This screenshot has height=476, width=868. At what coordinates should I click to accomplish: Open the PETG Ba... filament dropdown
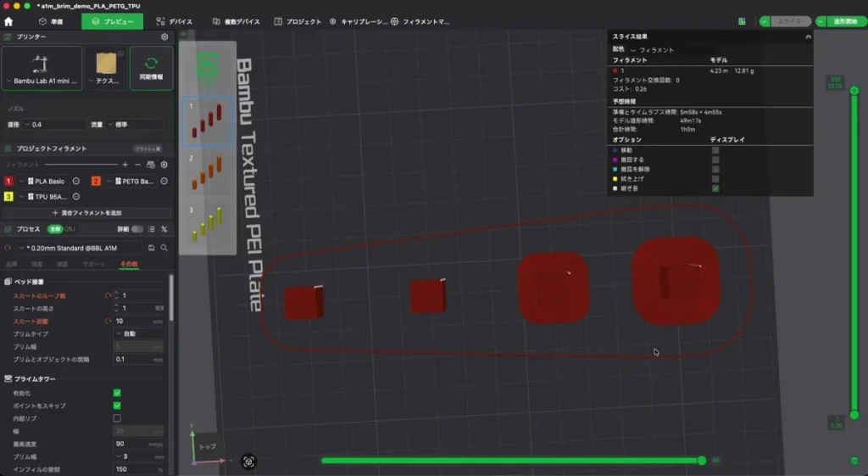pos(131,182)
